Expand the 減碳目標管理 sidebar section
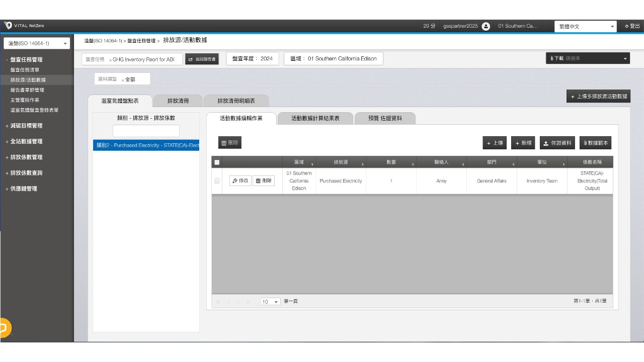 pyautogui.click(x=26, y=126)
